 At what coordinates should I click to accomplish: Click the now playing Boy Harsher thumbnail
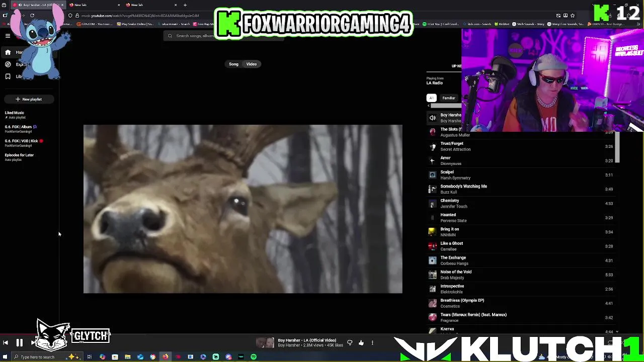[x=265, y=343]
